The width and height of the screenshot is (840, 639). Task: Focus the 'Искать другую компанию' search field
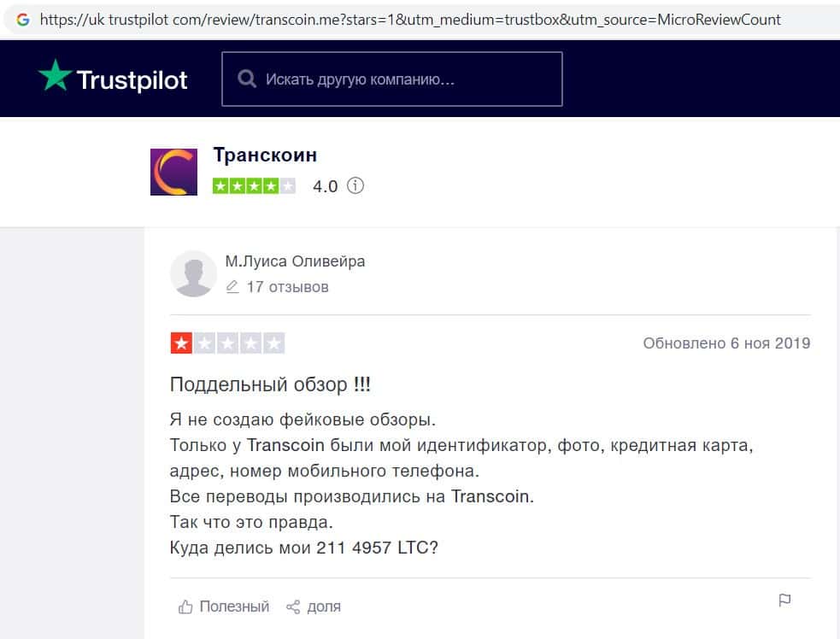(392, 79)
